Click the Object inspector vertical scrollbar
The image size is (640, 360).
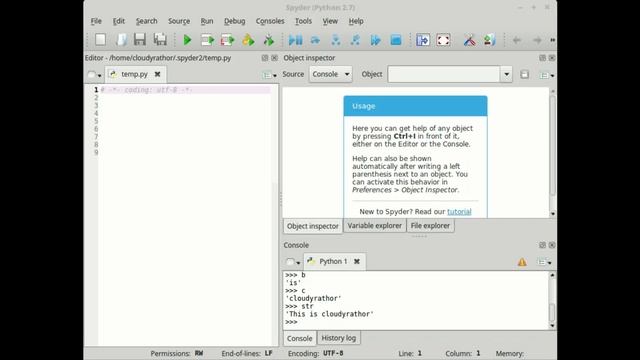[553, 145]
